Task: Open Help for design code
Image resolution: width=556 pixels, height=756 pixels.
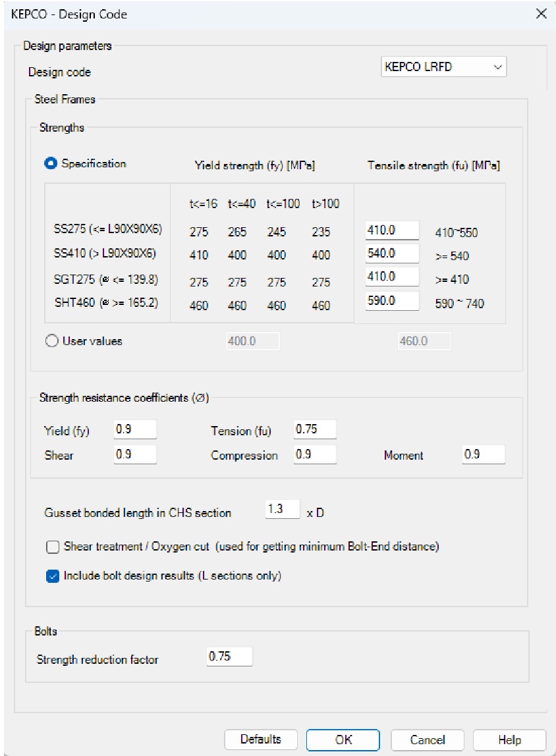Action: [x=509, y=740]
